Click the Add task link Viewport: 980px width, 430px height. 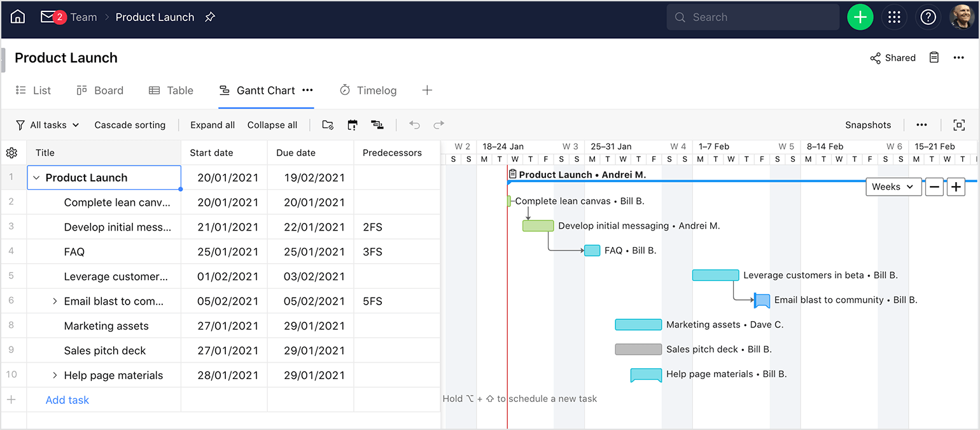point(67,399)
